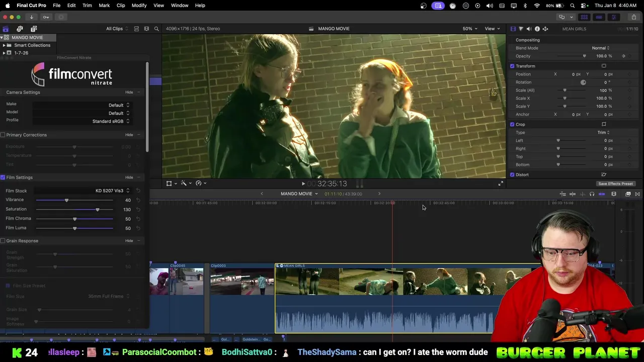Screen dimensions: 644x362
Task: Toggle the Timeline visibility toolbar button
Action: [x=599, y=17]
